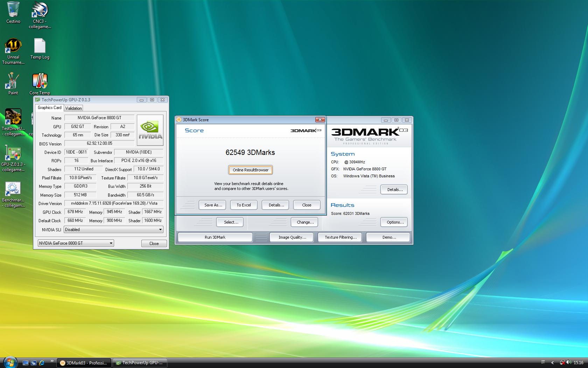Click the taskbar clock showing 15.16
This screenshot has width=588, height=368.
[579, 363]
